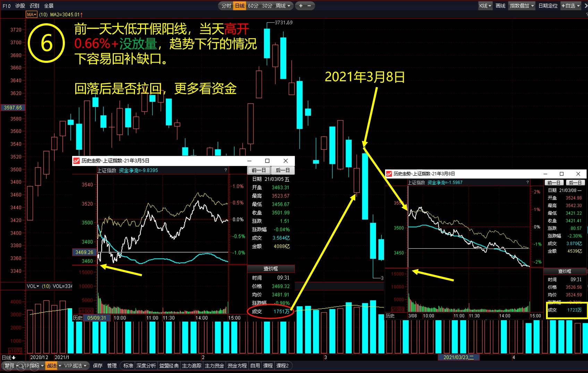Click 查价框 header in 3月8日 window
The width and height of the screenshot is (588, 373).
[564, 271]
